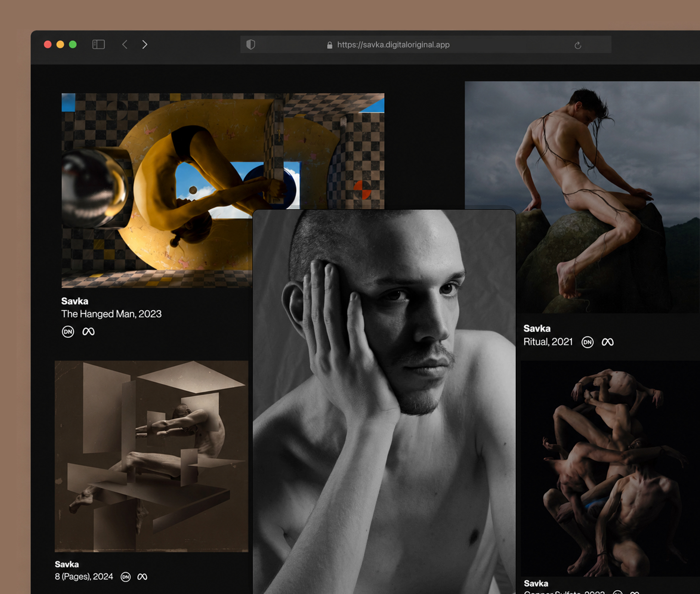Open the 8 (Pages) artwork thumbnail
Viewport: 700px width, 594px height.
pos(152,456)
